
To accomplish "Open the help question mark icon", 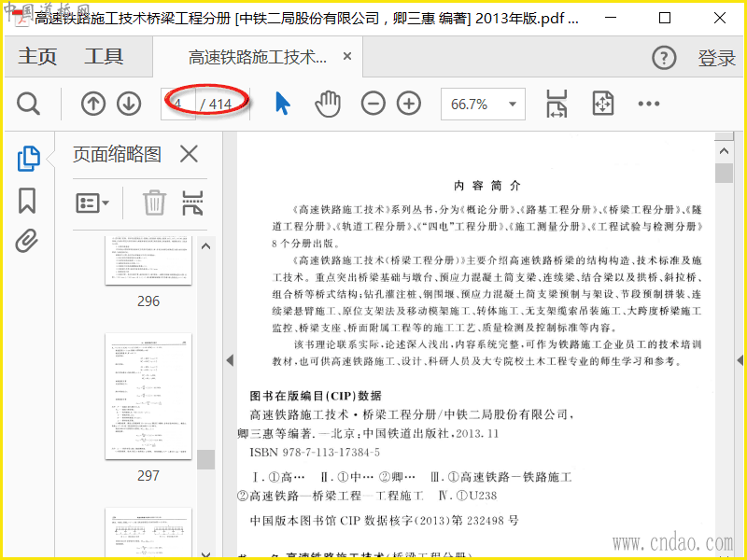I will [664, 58].
